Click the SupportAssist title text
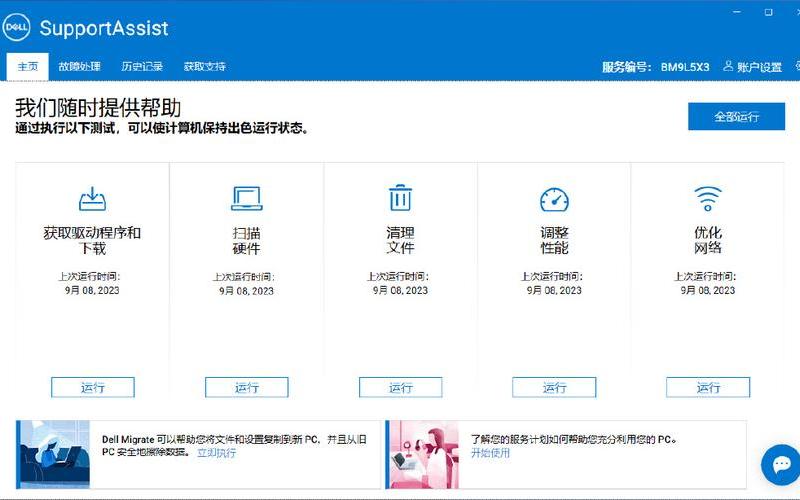 pos(104,28)
